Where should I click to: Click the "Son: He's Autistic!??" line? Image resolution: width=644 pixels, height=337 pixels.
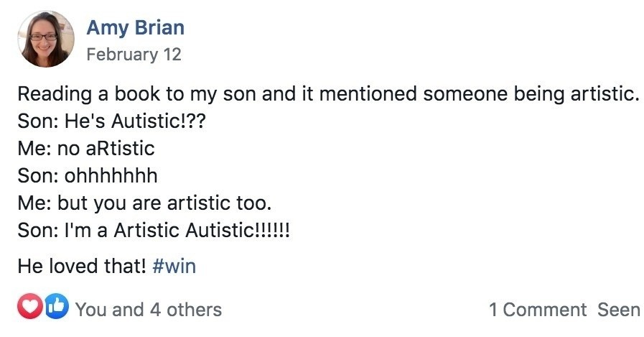(x=111, y=121)
